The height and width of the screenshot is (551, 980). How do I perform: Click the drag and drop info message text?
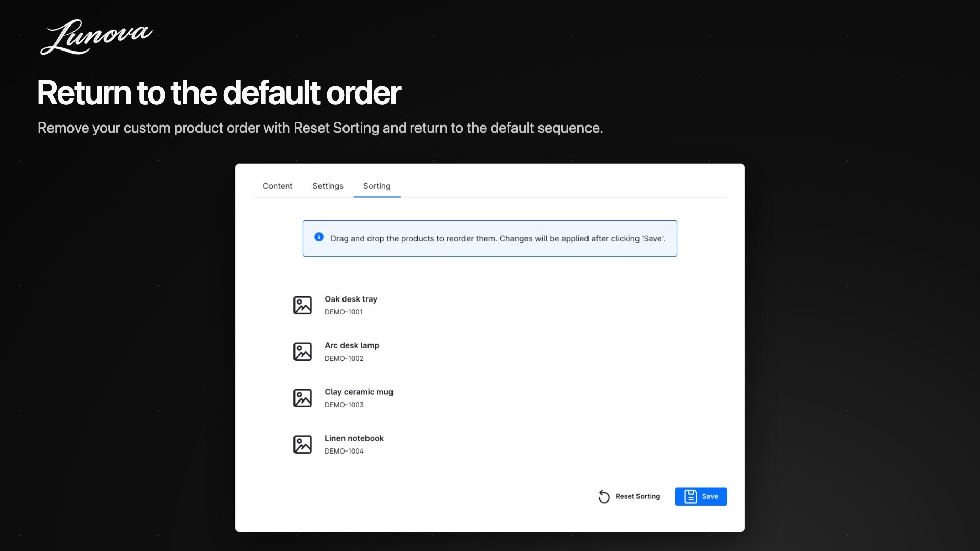pos(498,238)
